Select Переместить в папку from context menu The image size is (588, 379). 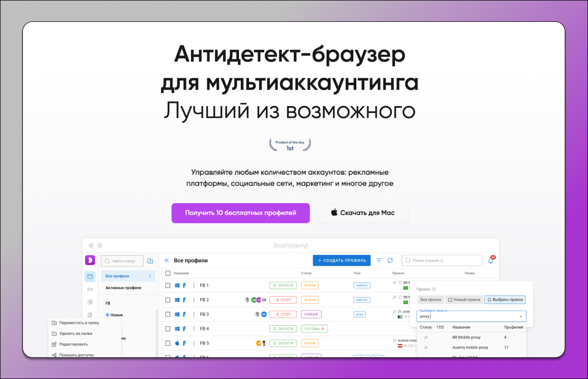click(x=75, y=323)
